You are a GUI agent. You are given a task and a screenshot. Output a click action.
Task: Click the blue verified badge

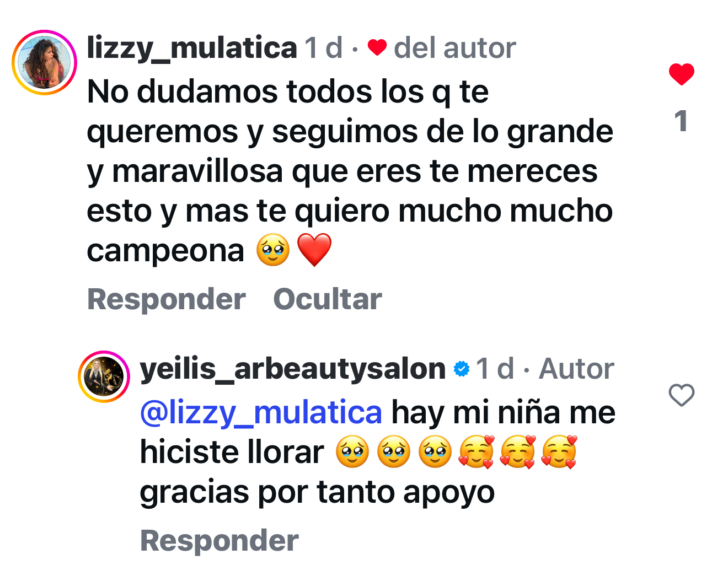click(x=461, y=369)
